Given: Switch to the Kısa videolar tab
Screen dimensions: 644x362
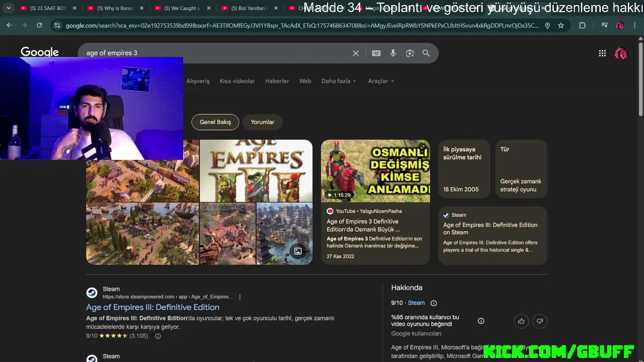Looking at the screenshot, I should [237, 81].
